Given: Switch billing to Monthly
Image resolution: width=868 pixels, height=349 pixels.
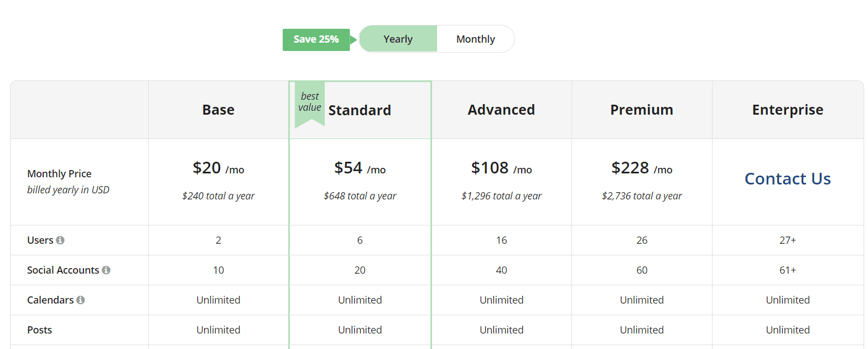Looking at the screenshot, I should 475,39.
